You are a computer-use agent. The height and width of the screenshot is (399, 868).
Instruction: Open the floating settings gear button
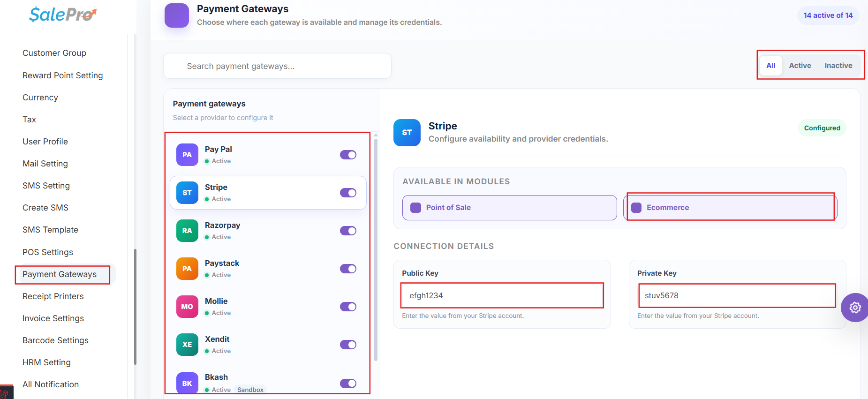[854, 308]
